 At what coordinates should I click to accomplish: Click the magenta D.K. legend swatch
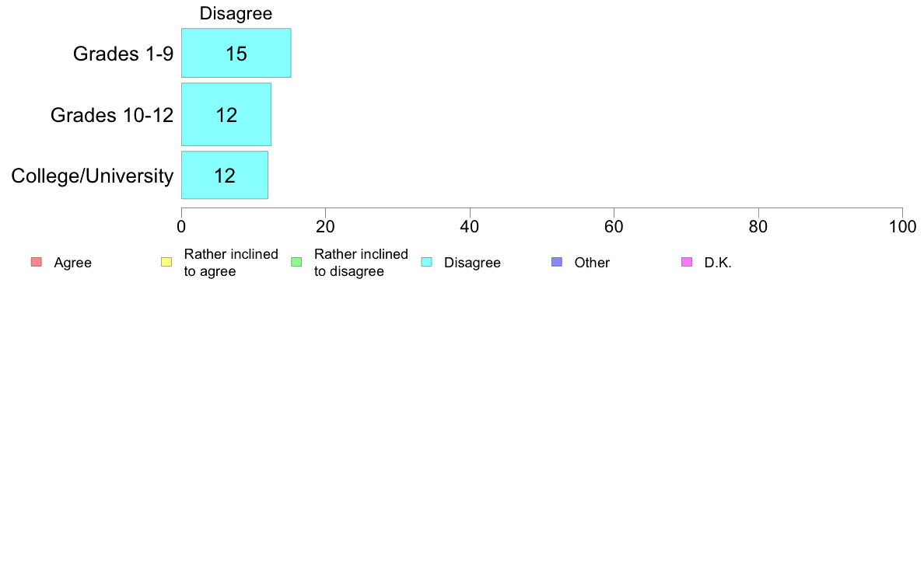tap(687, 262)
